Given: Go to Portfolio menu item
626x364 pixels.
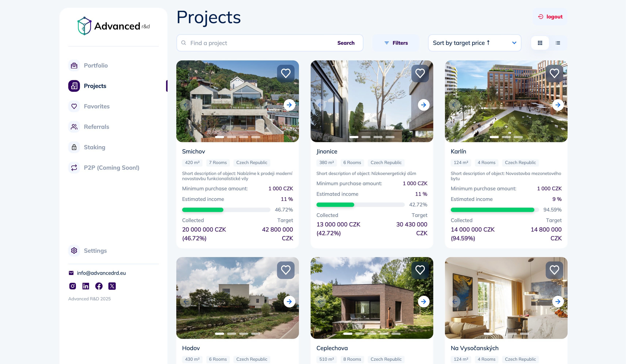Looking at the screenshot, I should click(x=96, y=66).
